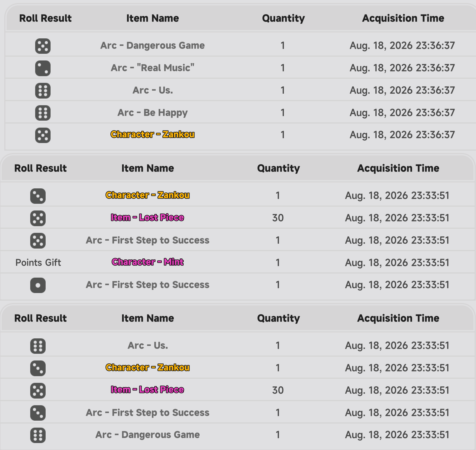Viewport: 476px width, 450px height.
Task: Select the acquisition time of Arc - "Real Music"
Action: pos(402,68)
